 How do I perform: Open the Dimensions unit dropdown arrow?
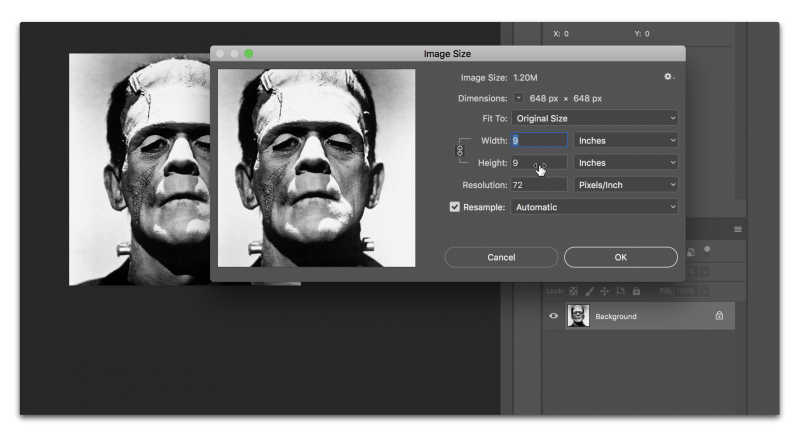[x=518, y=98]
